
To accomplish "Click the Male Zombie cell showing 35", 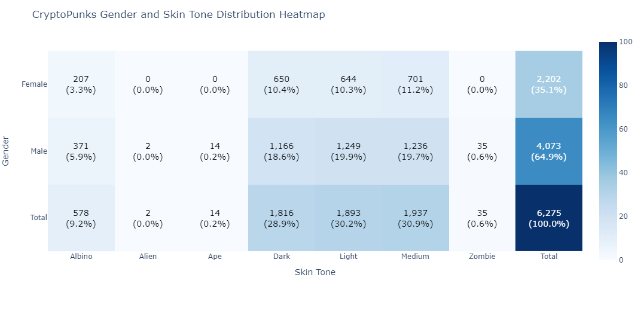I will pyautogui.click(x=482, y=151).
